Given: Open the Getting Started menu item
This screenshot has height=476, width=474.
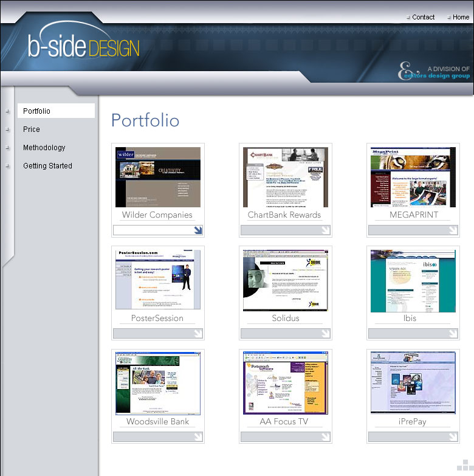Looking at the screenshot, I should (47, 166).
